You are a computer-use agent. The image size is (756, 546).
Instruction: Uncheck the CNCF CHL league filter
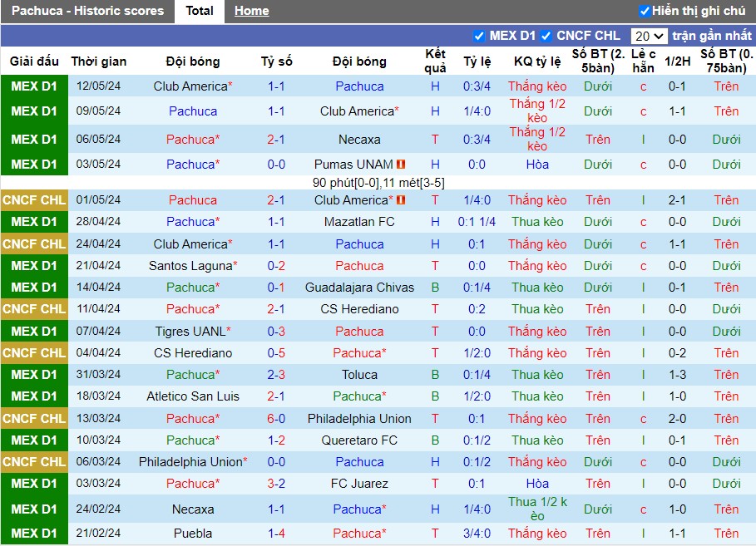(x=546, y=36)
